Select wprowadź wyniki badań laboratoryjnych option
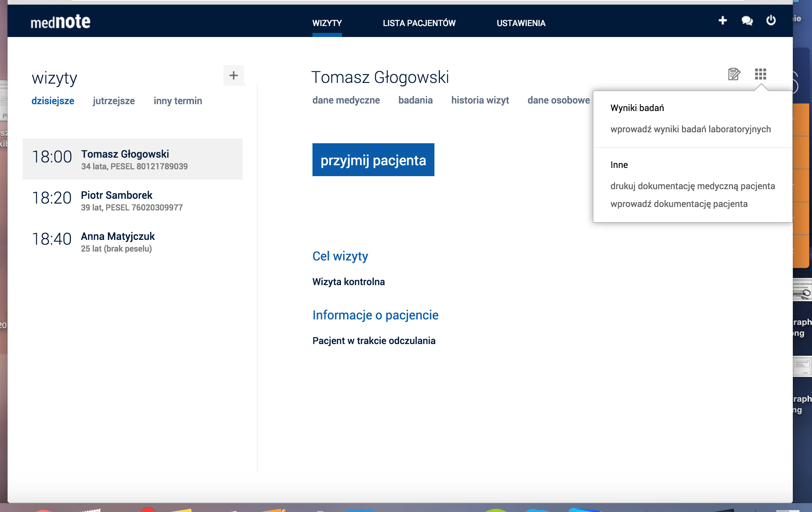The width and height of the screenshot is (812, 512). click(x=690, y=129)
